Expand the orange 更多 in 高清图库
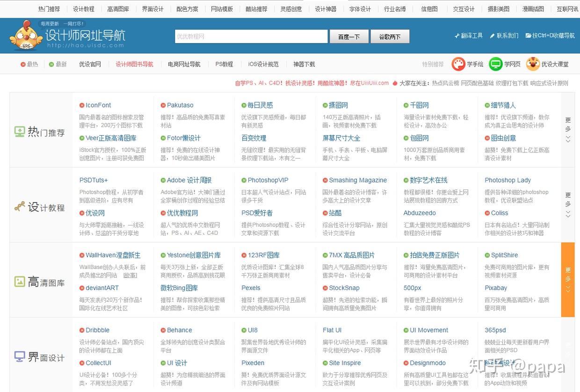 (568, 280)
